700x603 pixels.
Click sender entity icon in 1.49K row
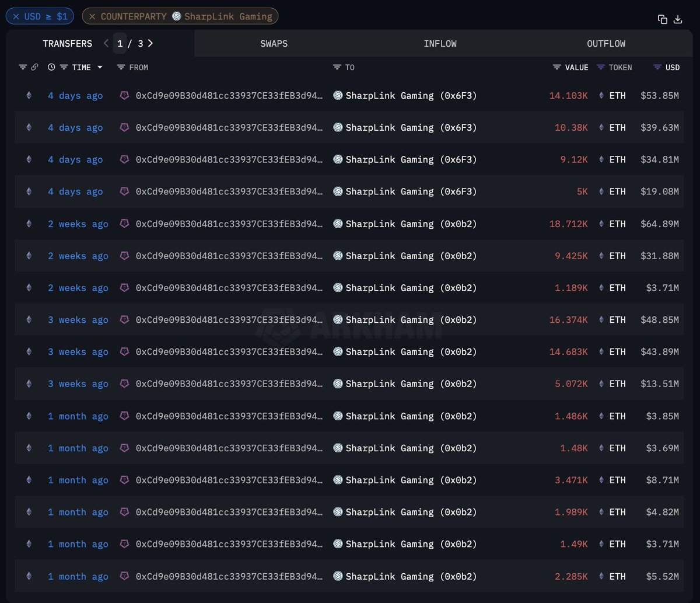124,543
